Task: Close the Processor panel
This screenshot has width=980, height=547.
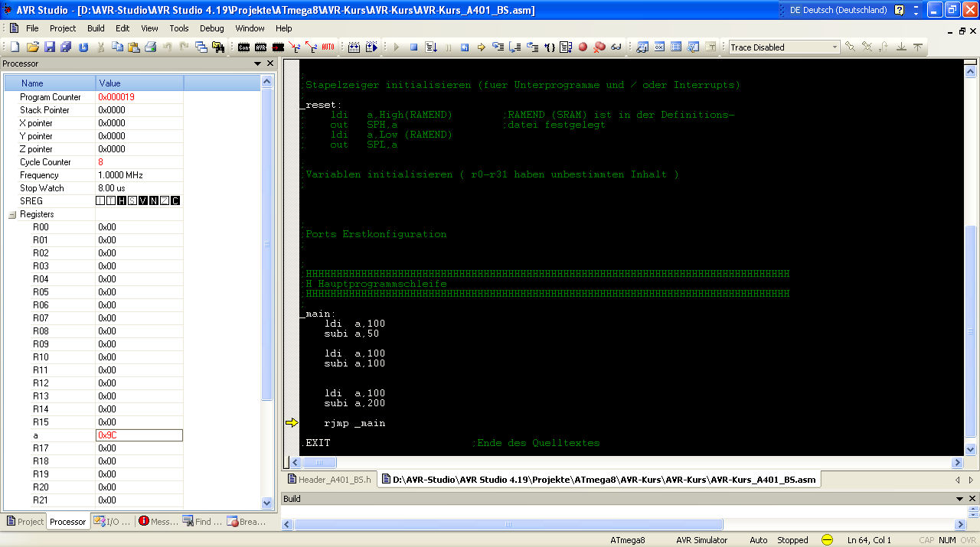Action: [270, 63]
